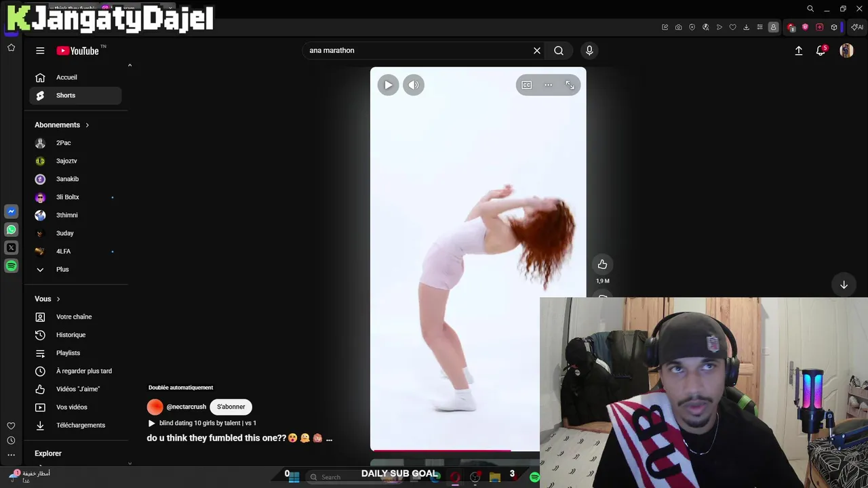Open Playlists

(75, 353)
